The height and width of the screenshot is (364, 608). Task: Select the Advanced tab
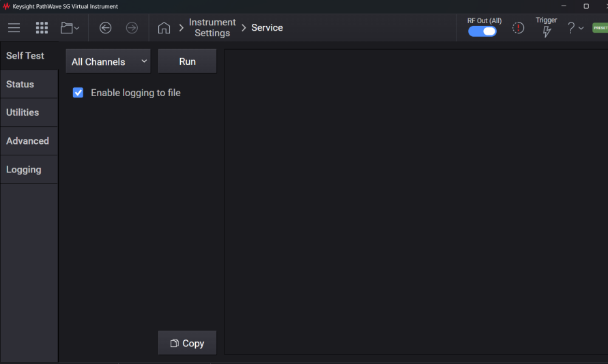[27, 141]
